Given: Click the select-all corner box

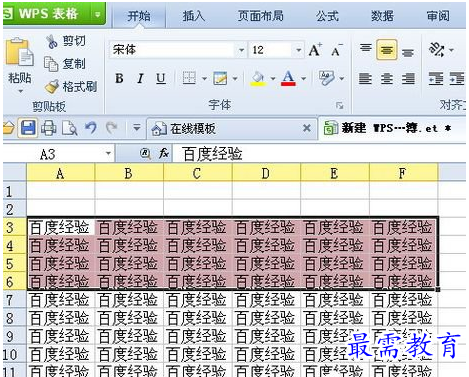Looking at the screenshot, I should pyautogui.click(x=15, y=173).
